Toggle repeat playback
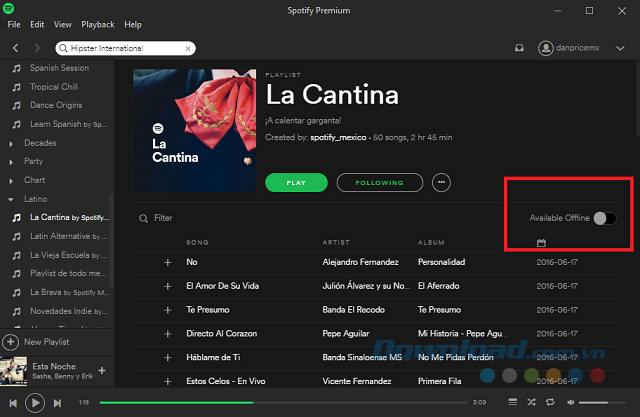 click(x=550, y=402)
